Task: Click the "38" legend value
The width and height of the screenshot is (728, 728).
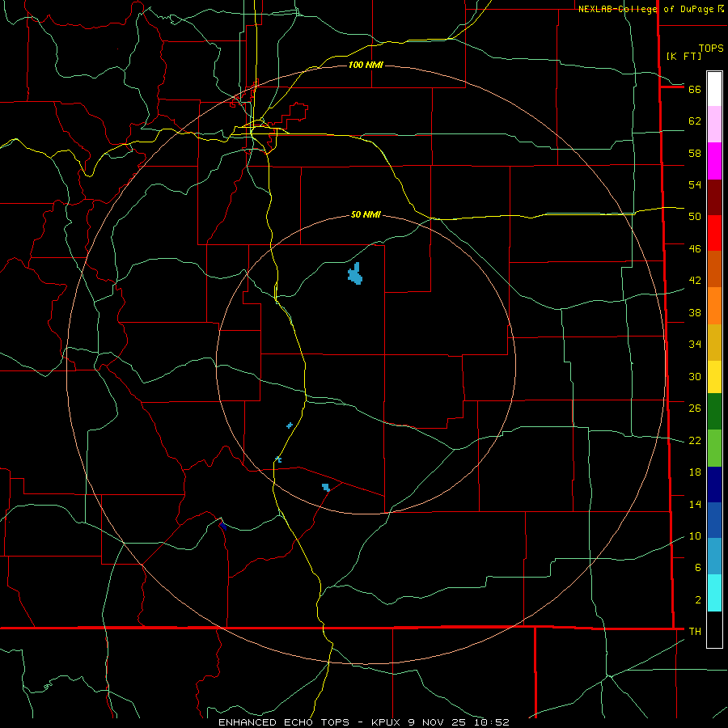Action: 695,313
